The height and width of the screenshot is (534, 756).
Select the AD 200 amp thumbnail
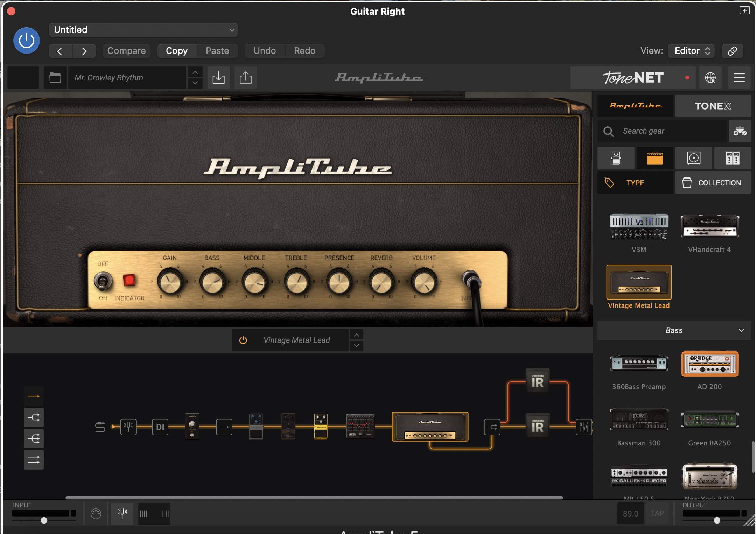pyautogui.click(x=710, y=364)
